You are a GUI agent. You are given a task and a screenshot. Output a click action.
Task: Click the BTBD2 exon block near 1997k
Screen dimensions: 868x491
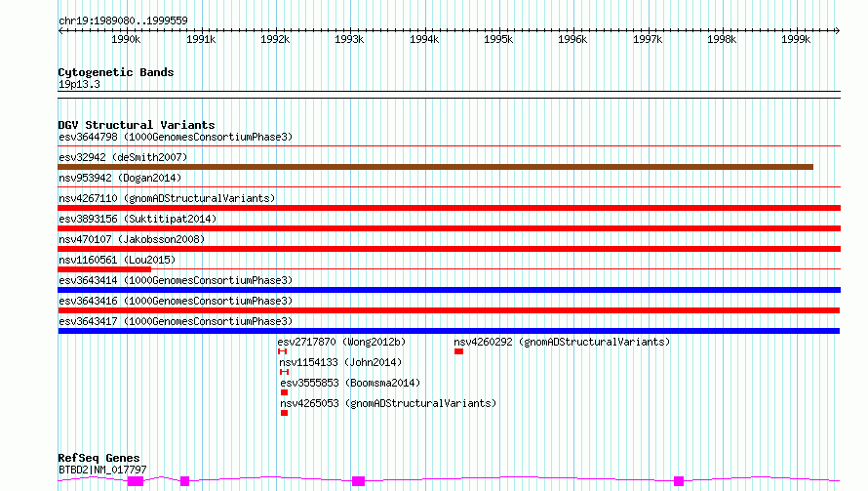679,481
